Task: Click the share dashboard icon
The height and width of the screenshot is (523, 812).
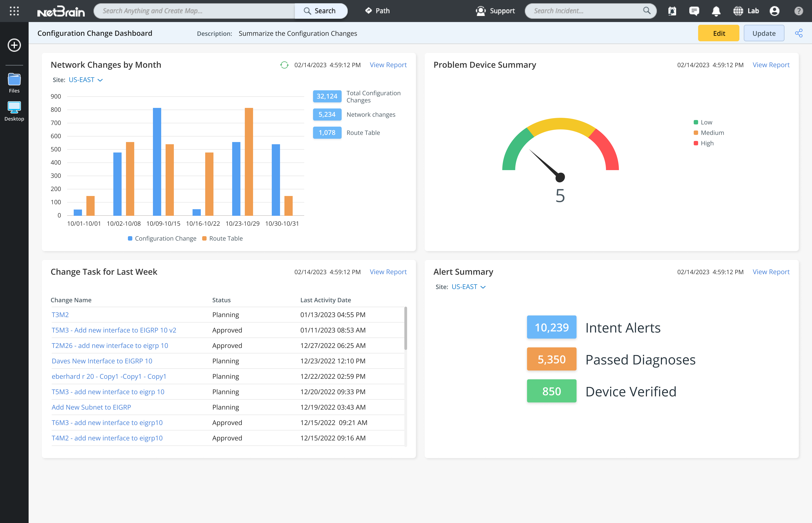Action: tap(798, 33)
